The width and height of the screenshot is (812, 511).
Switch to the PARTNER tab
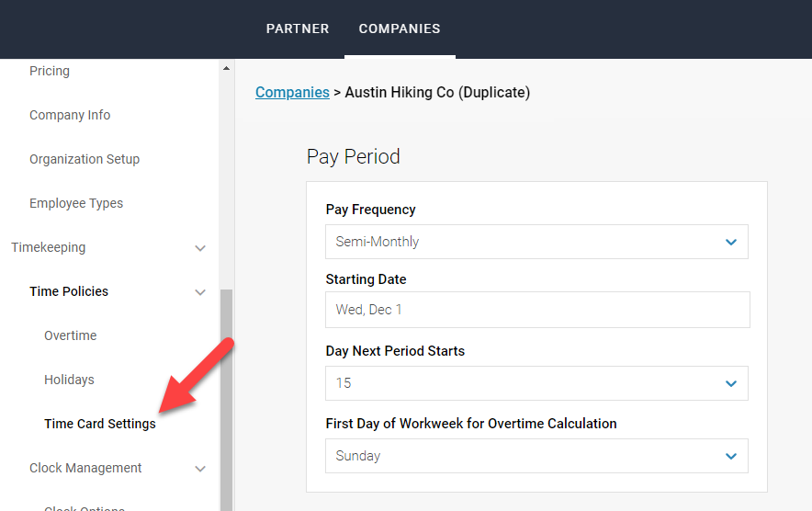[x=298, y=28]
